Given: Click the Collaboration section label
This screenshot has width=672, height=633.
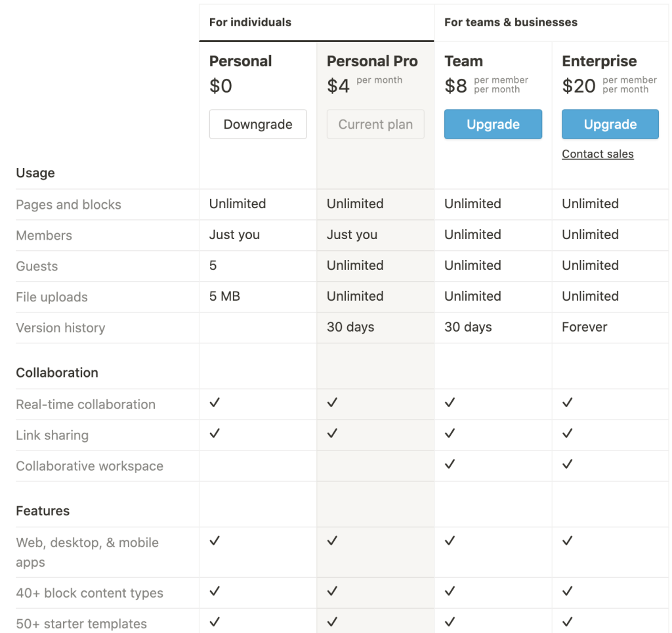Looking at the screenshot, I should pyautogui.click(x=57, y=372).
